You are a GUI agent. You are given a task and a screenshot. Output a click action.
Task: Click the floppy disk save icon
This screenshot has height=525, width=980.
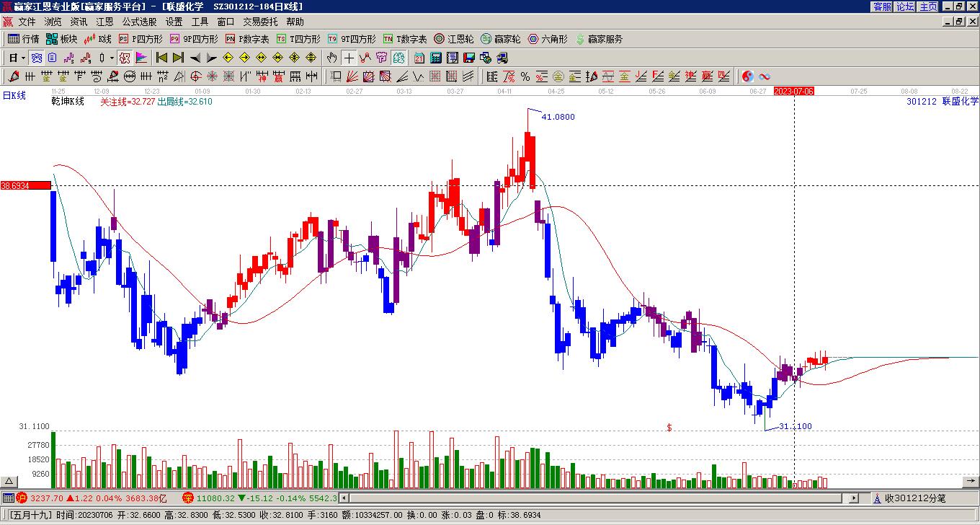click(x=469, y=58)
